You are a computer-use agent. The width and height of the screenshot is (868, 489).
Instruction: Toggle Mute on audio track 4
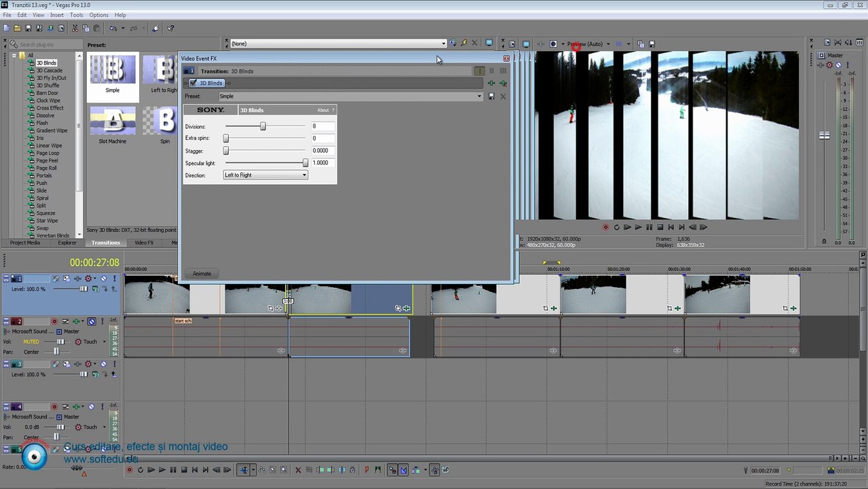[x=91, y=407]
